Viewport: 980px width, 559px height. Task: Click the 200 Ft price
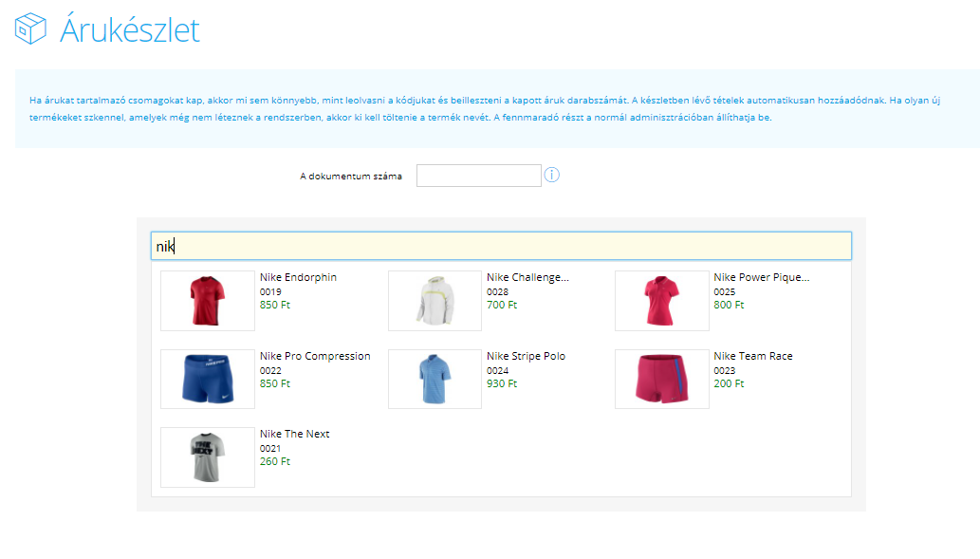pyautogui.click(x=729, y=384)
